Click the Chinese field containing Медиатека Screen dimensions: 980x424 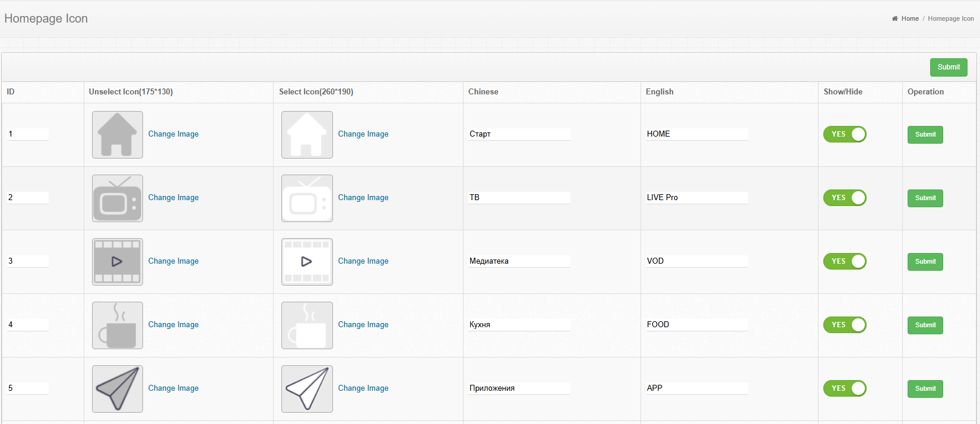pos(519,261)
